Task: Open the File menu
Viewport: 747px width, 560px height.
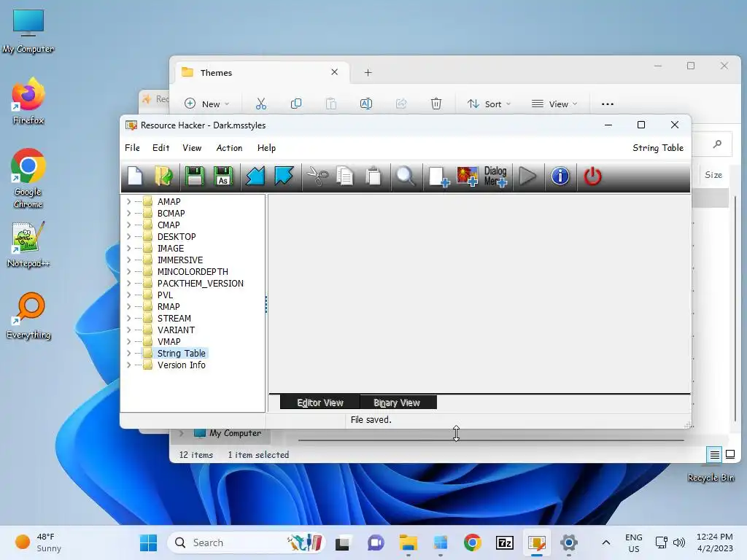Action: pos(133,148)
